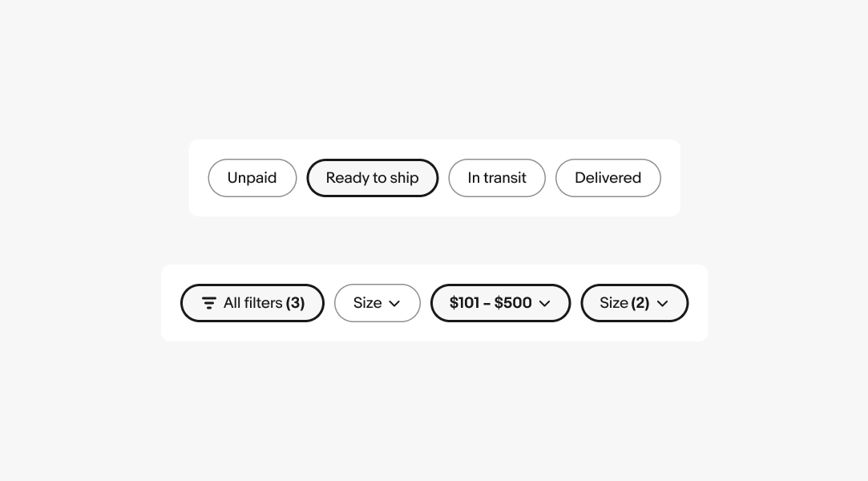Click the $101 - $500 price label

[491, 303]
